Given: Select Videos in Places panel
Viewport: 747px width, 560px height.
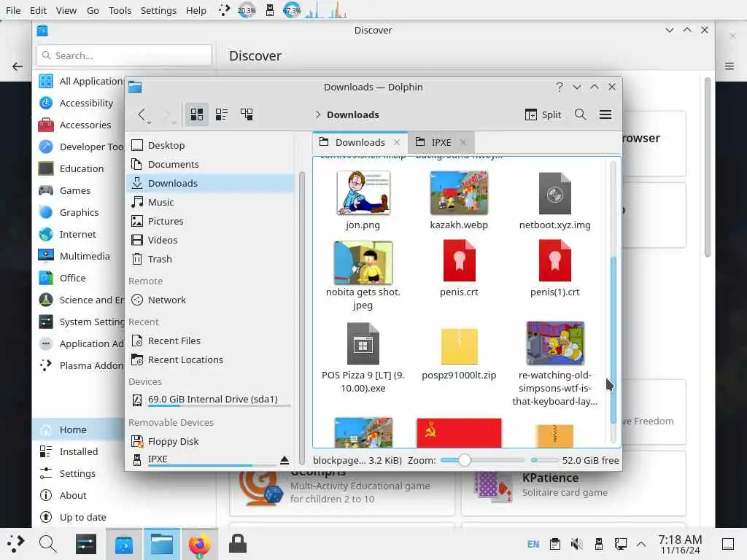Looking at the screenshot, I should [x=210, y=241].
